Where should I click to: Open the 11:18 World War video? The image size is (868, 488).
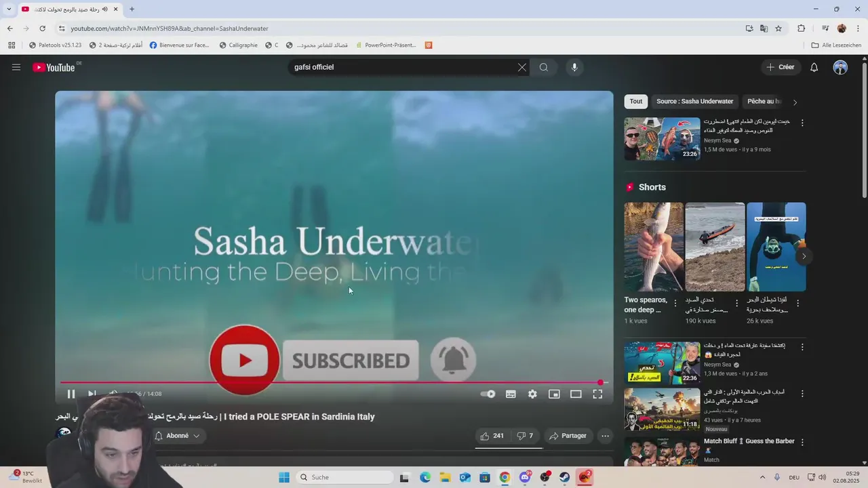click(662, 409)
